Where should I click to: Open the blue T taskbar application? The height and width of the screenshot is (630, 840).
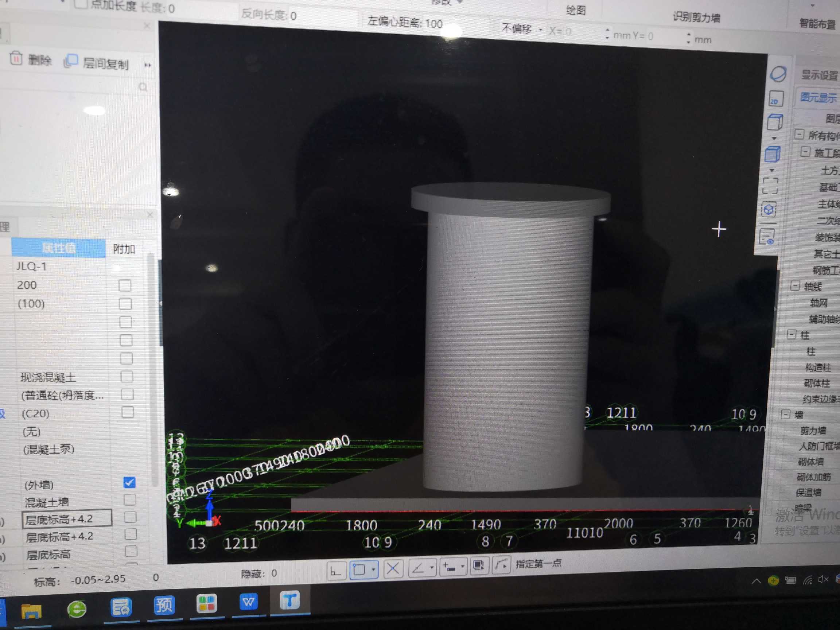(290, 600)
